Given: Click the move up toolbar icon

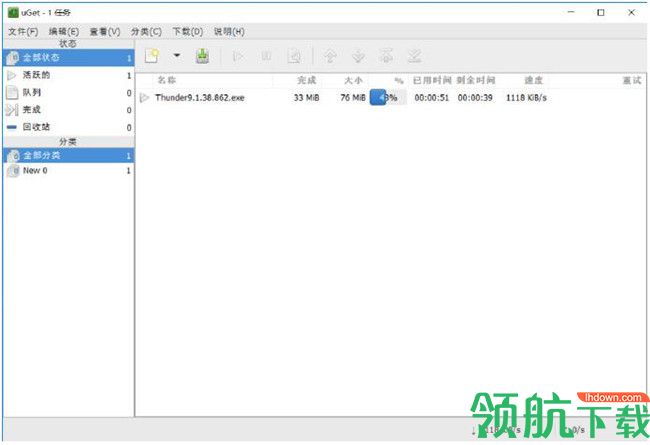Looking at the screenshot, I should (330, 56).
